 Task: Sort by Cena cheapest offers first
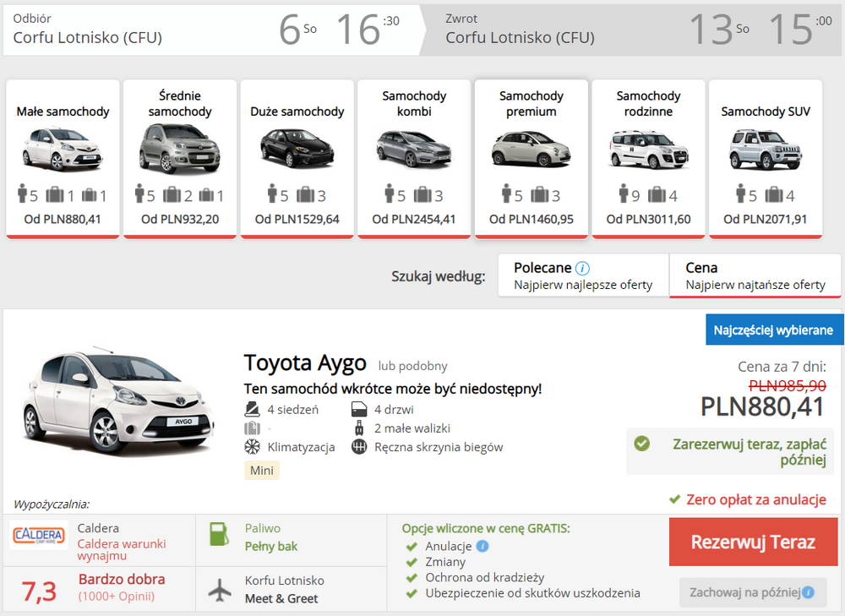[x=755, y=275]
